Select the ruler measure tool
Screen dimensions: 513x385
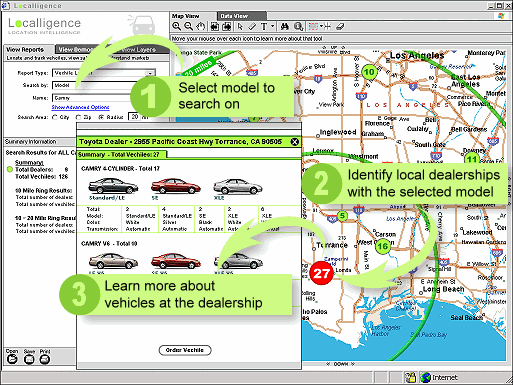(x=252, y=26)
